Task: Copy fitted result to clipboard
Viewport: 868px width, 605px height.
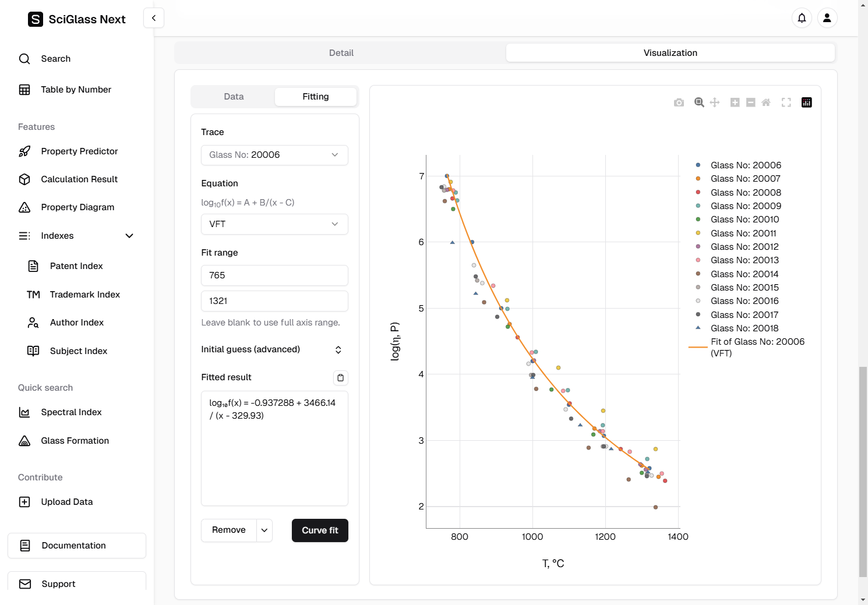Action: pos(340,378)
